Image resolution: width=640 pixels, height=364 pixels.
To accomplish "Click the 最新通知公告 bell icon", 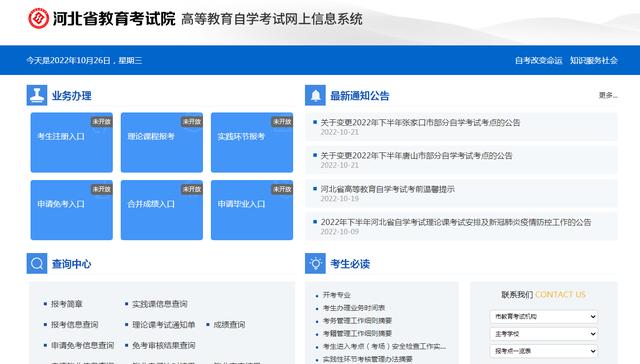I will [x=315, y=95].
